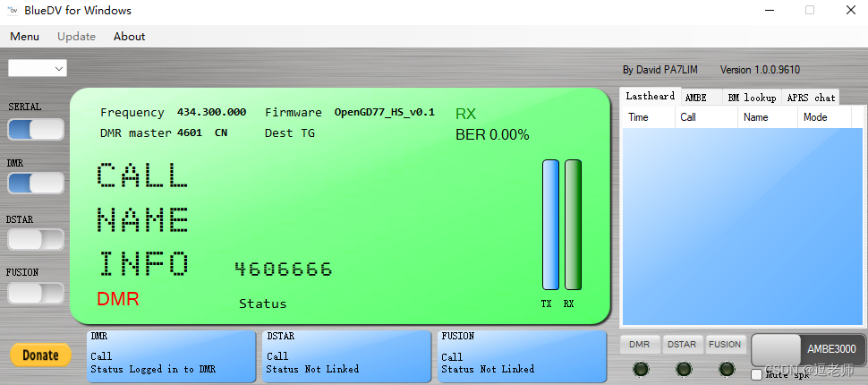Click the green RX level meter
Viewport: 868px width, 385px height.
click(573, 225)
